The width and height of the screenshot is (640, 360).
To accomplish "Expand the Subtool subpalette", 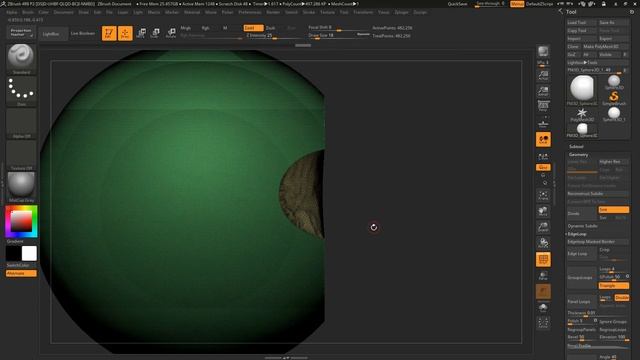I will 576,147.
